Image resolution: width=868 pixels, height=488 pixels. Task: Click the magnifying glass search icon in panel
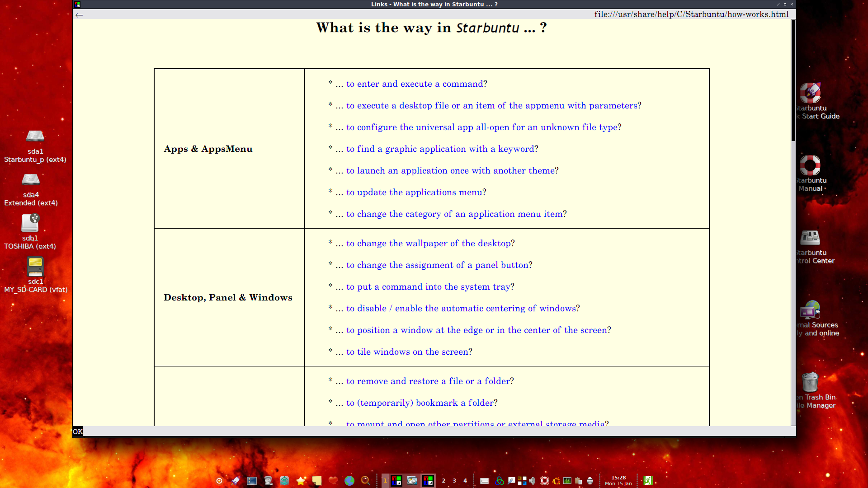366,481
